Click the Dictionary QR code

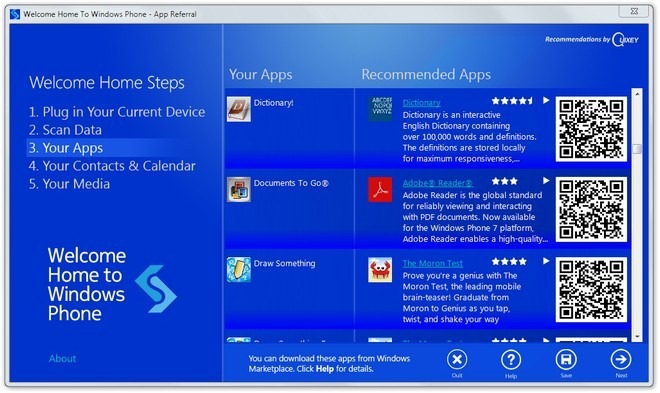pyautogui.click(x=591, y=129)
